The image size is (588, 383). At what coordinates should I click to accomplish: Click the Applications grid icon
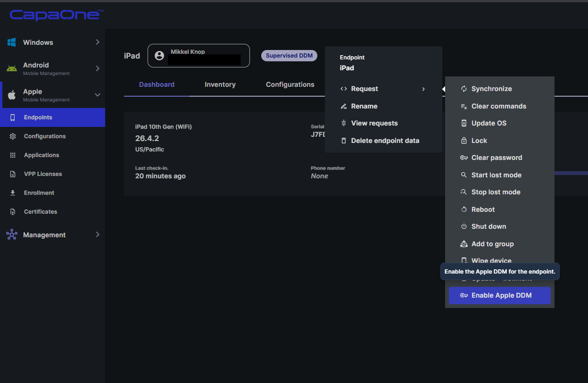[x=13, y=155]
